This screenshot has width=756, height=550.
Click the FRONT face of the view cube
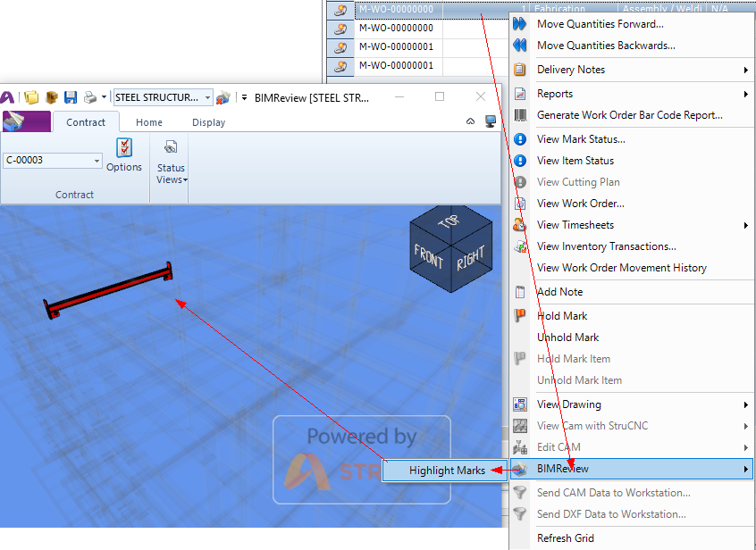click(x=429, y=256)
